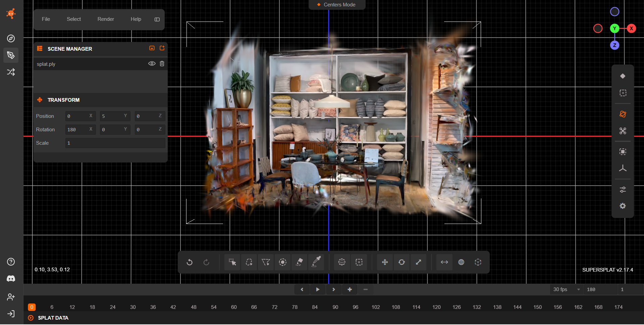Select the eyedropper tool

point(316,262)
